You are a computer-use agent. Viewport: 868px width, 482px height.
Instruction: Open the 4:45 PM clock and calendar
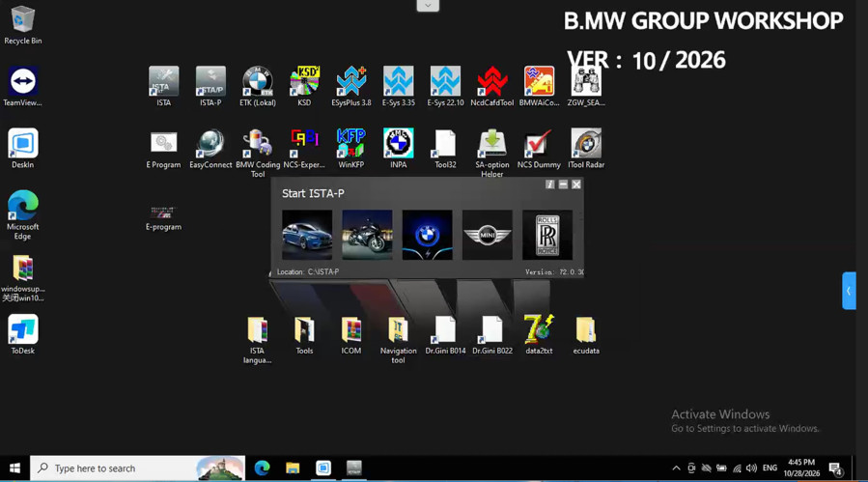point(801,468)
